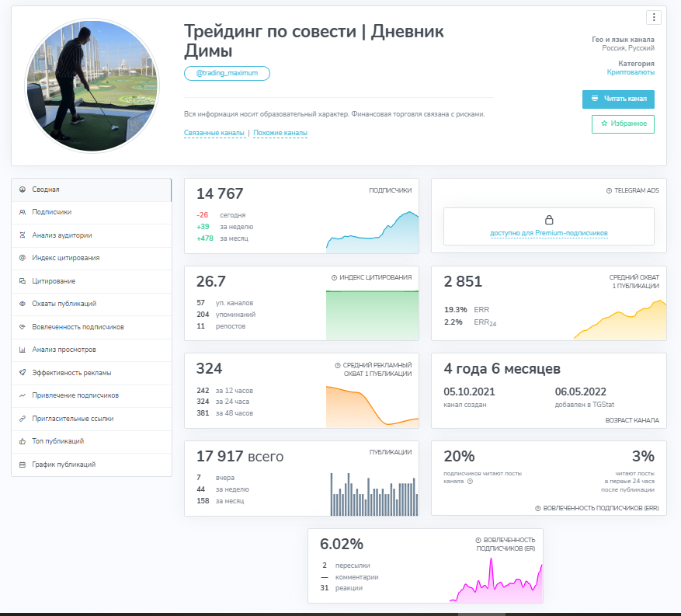Screen dimensions: 681x616
Task: Add channel to Избранное
Action: (x=623, y=124)
